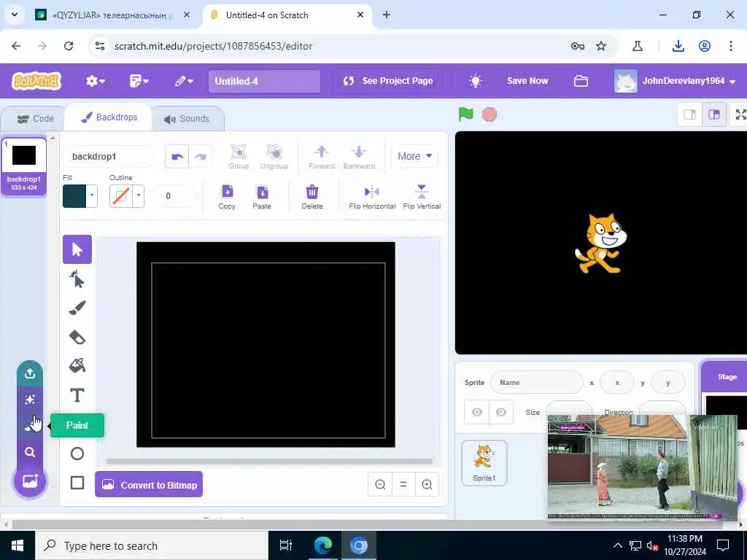Select the Text tool
Viewport: 747px width, 560px height.
click(x=77, y=395)
